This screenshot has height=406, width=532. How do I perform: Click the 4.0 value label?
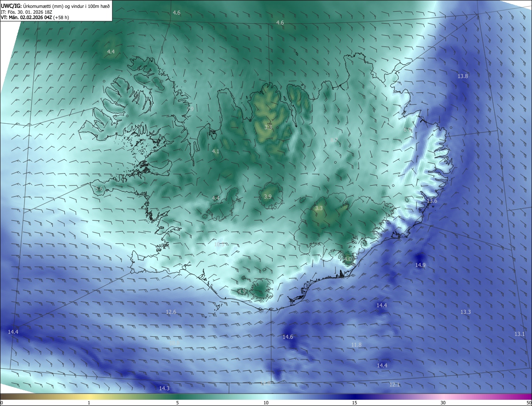click(348, 259)
